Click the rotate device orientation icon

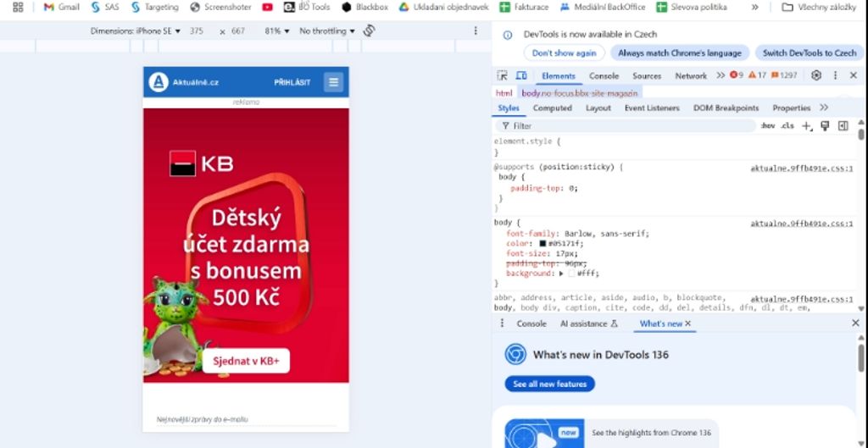(x=370, y=31)
